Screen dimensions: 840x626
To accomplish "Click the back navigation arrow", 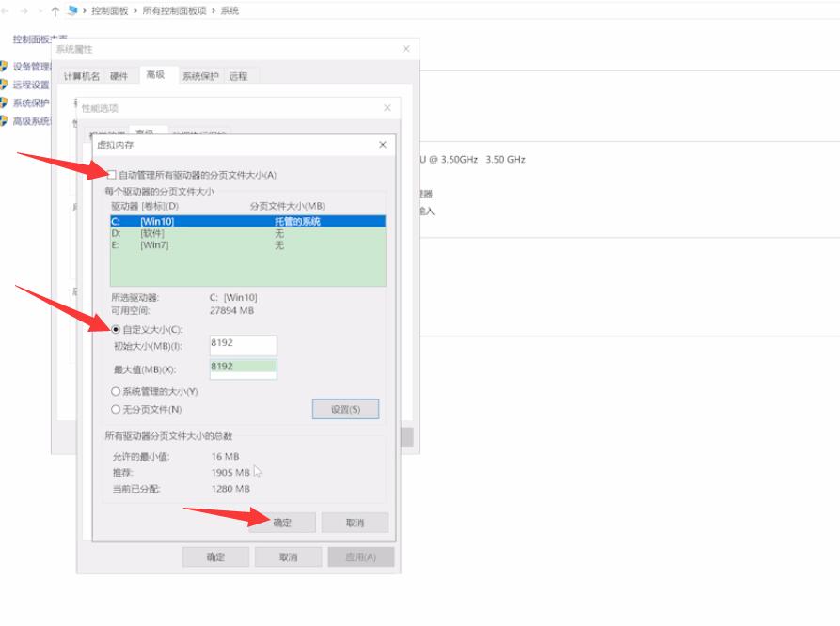I will coord(8,10).
